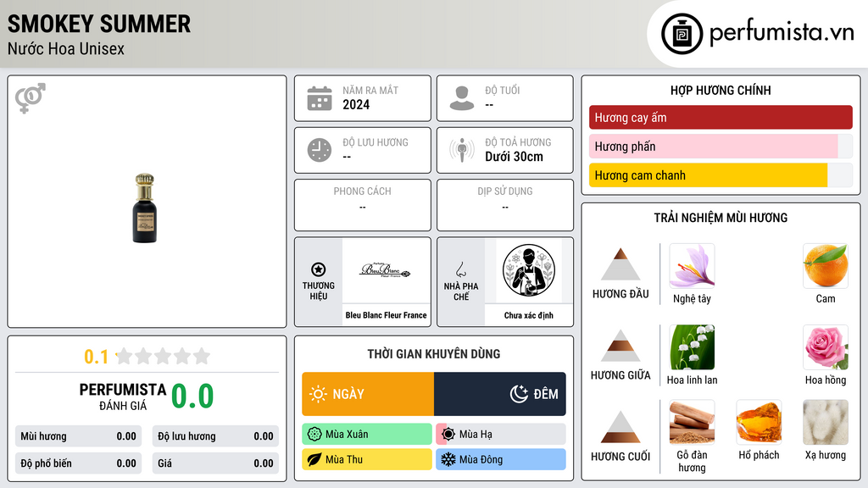Click the Mùa Thu season bar
This screenshot has height=488, width=868.
click(367, 459)
